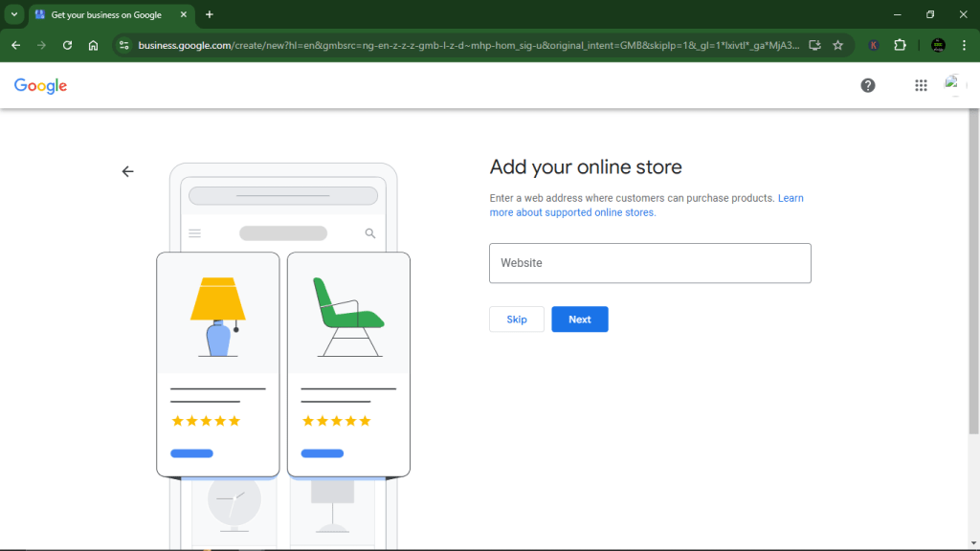Click the install/save page icon in address bar

point(813,44)
